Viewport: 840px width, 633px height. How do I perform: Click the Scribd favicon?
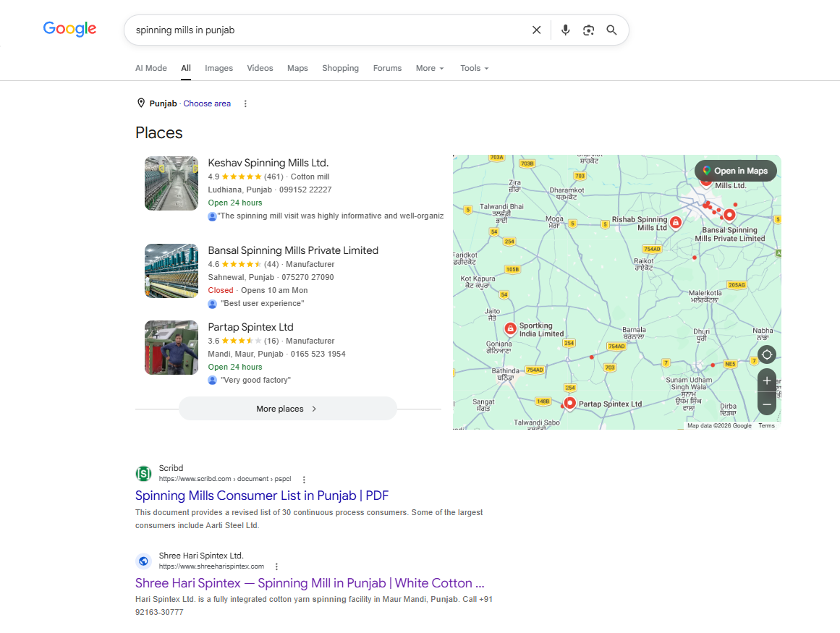coord(143,473)
